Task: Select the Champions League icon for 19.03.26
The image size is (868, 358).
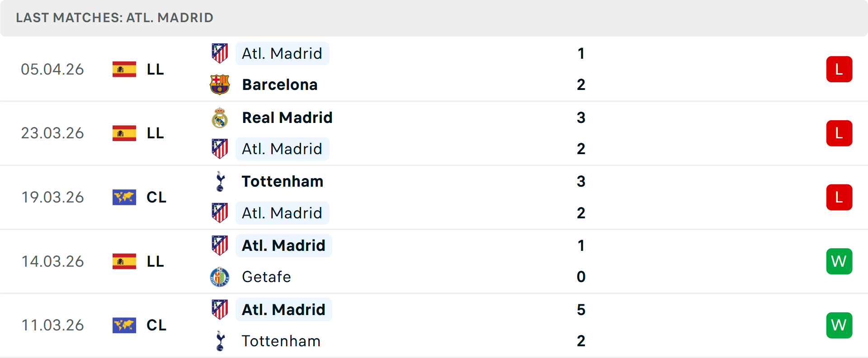Action: click(124, 197)
